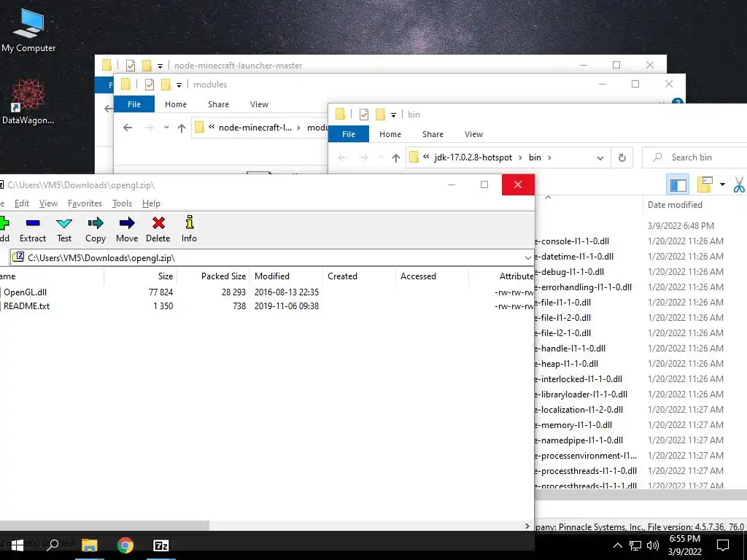Click the volume speaker tray icon
This screenshot has width=747, height=560.
pos(653,545)
